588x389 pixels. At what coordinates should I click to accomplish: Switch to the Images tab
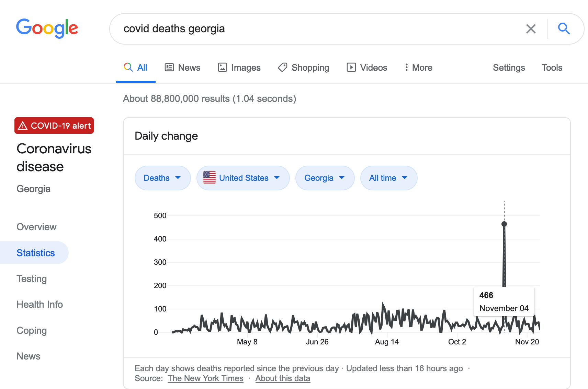click(x=239, y=68)
